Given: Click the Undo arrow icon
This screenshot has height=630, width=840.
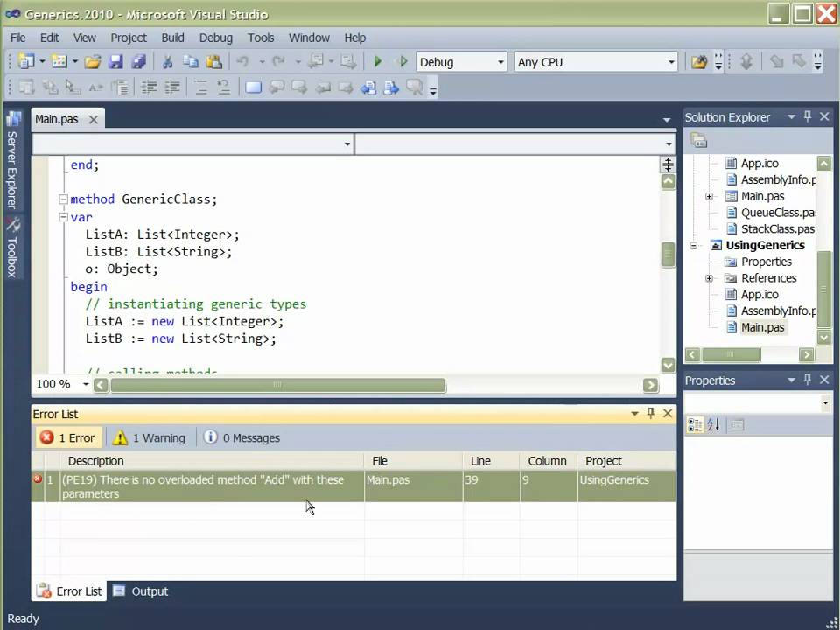Looking at the screenshot, I should click(x=242, y=62).
